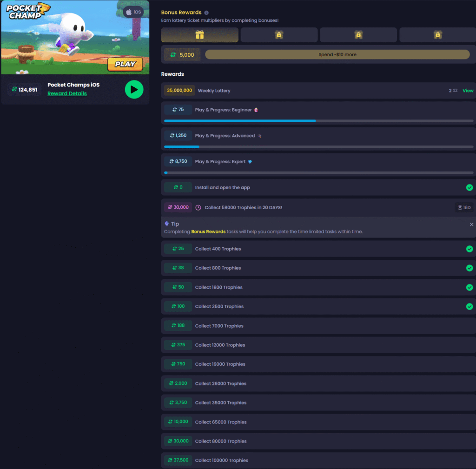476x469 pixels.
Task: Click the Collect 19000 Trophies row
Action: pos(318,364)
